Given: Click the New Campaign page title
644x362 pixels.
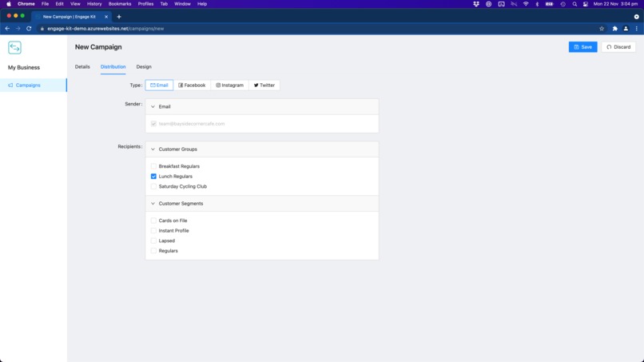Looking at the screenshot, I should [98, 47].
